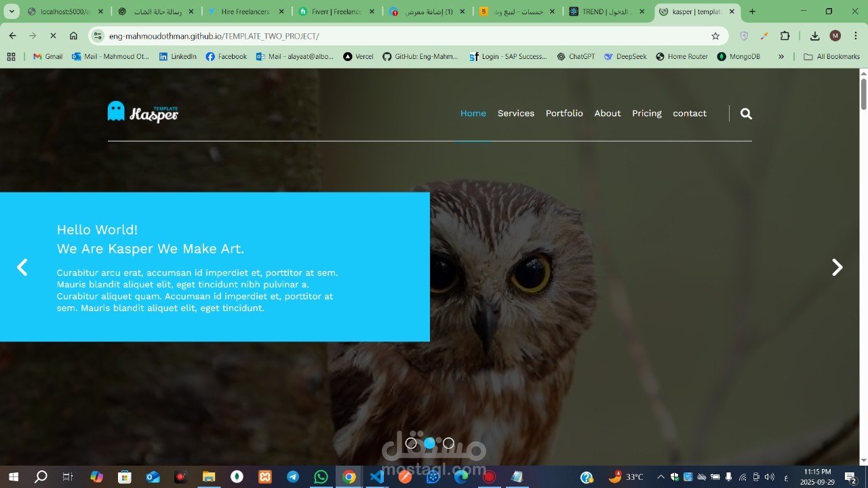The height and width of the screenshot is (488, 868).
Task: Open the Portfolio nav link
Action: tap(564, 113)
